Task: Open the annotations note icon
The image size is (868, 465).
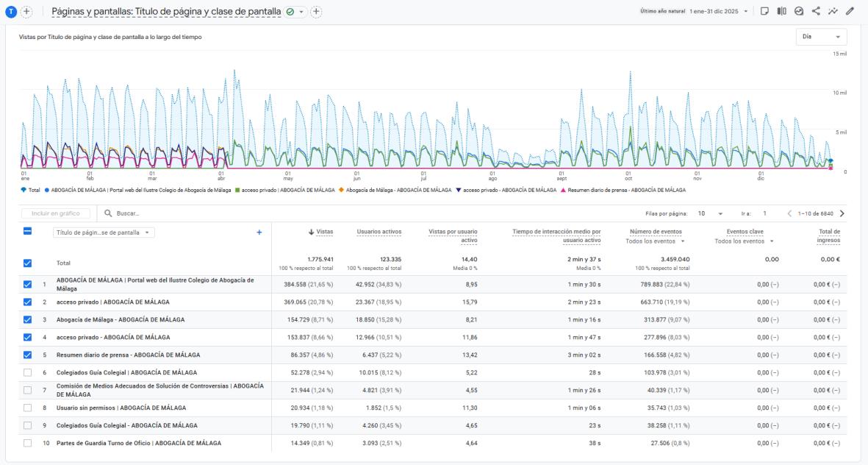Action: [x=765, y=12]
